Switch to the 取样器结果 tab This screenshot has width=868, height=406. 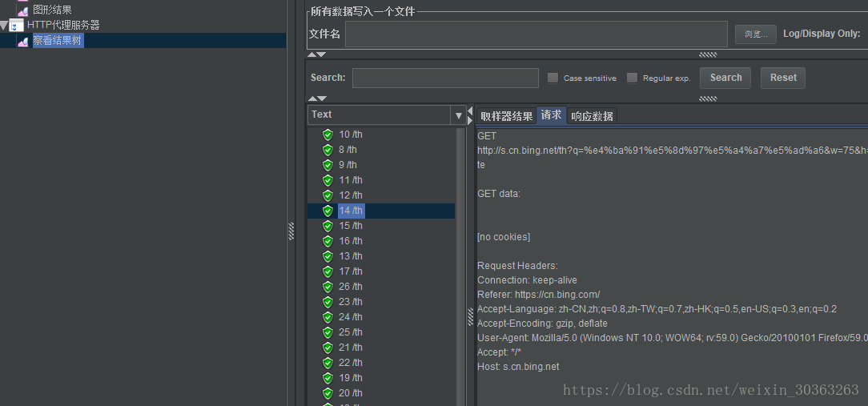507,116
